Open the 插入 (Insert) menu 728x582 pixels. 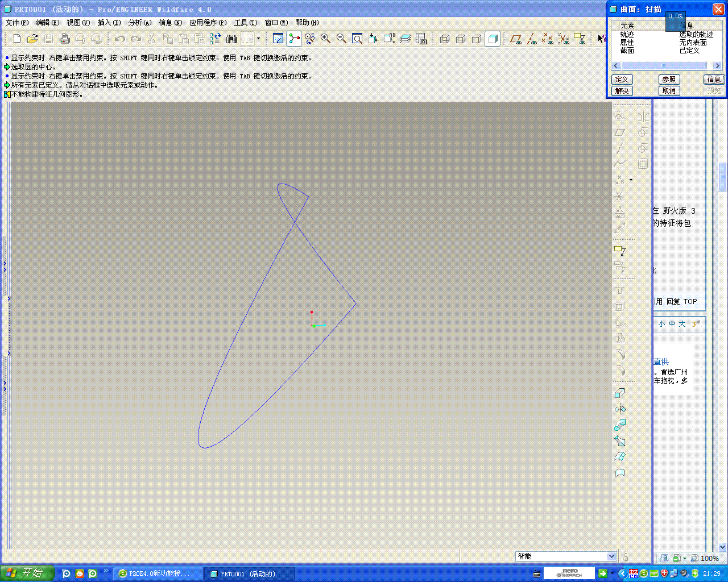coord(109,23)
